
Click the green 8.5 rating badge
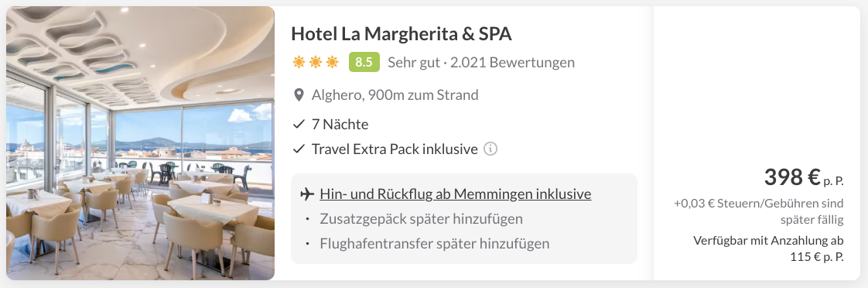(x=364, y=62)
